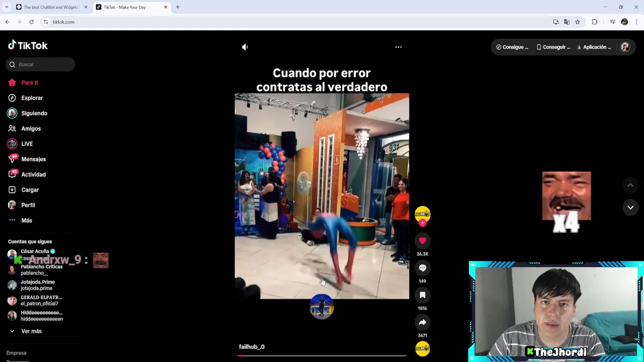Click the tiktok.com address bar
The image size is (644, 362).
tap(297, 22)
